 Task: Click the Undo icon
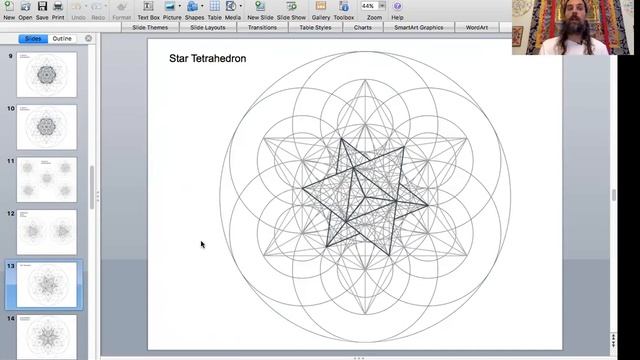click(76, 7)
